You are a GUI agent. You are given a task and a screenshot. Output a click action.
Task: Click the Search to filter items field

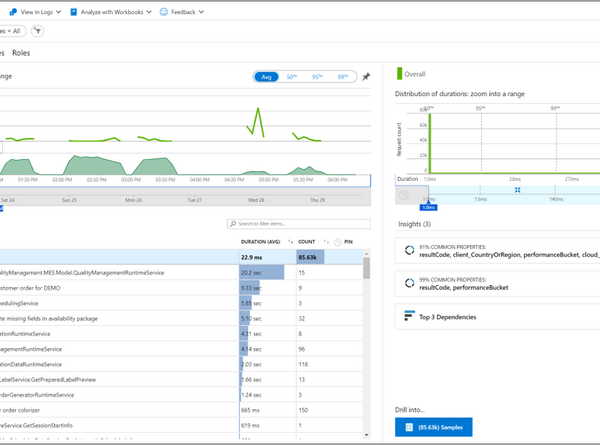tap(299, 224)
